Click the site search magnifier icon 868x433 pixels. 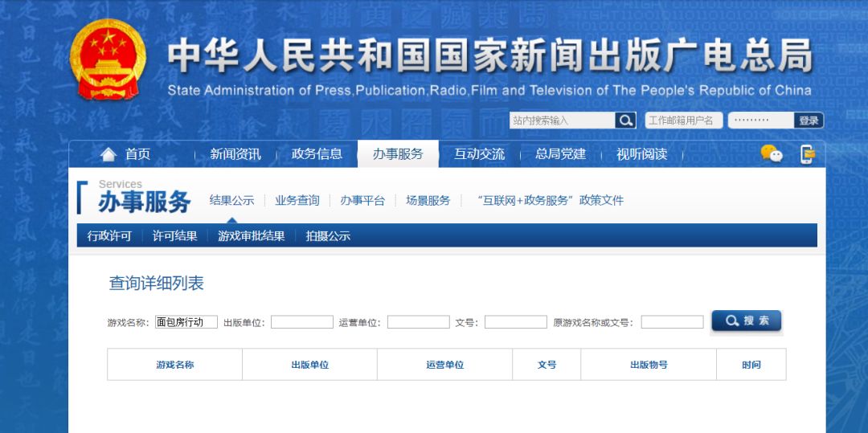625,120
